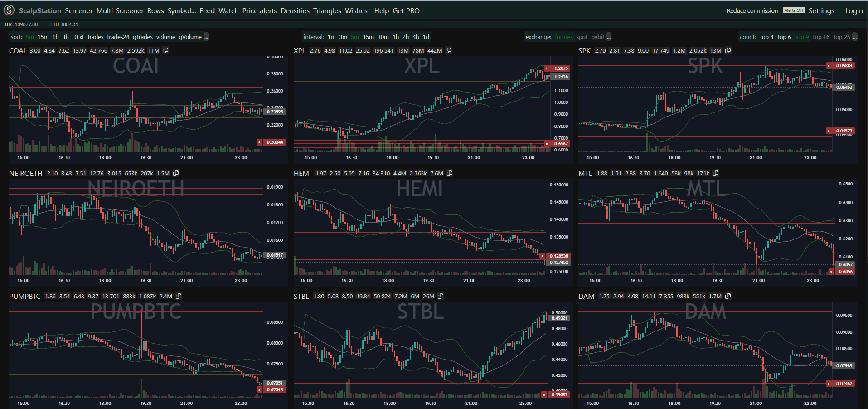Click copy icon next to STBL
The image size is (868, 409).
click(441, 296)
